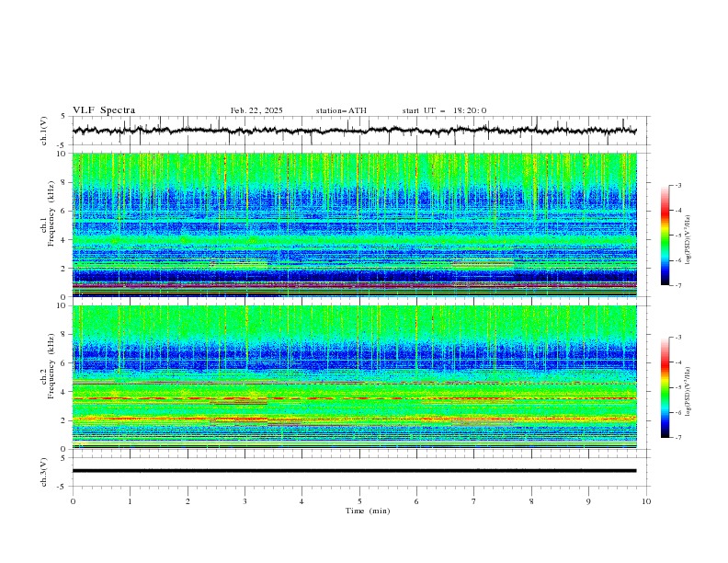Click the '0' tick on the Time axis

coord(73,501)
